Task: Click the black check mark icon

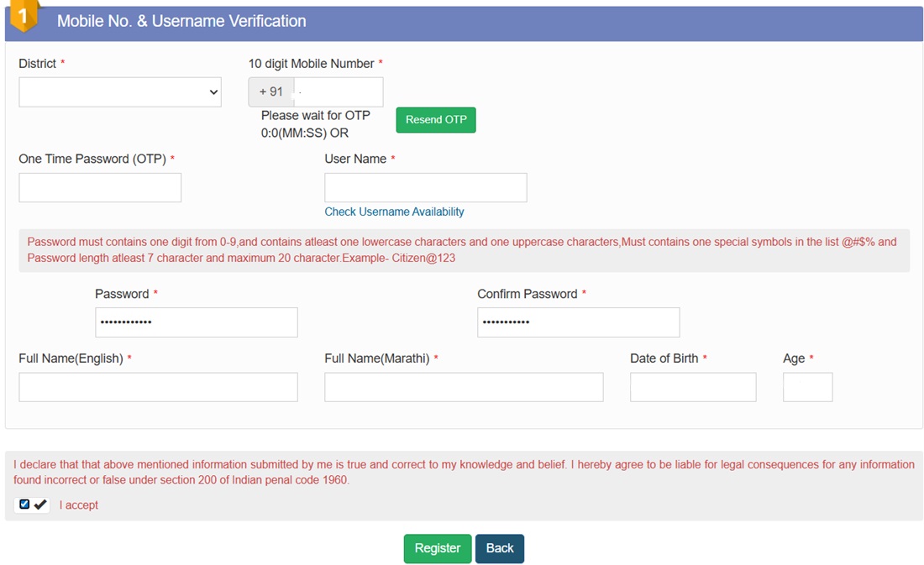Action: (x=40, y=505)
